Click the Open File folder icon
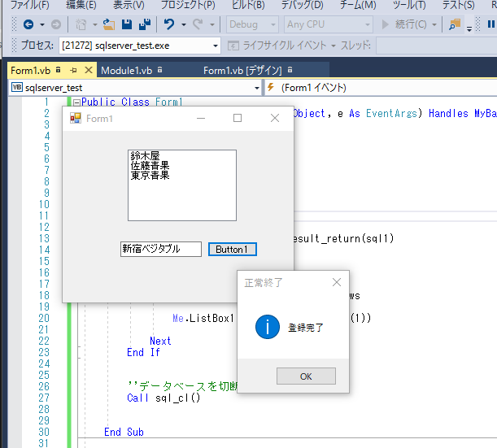Image resolution: width=497 pixels, height=448 pixels. (x=108, y=24)
